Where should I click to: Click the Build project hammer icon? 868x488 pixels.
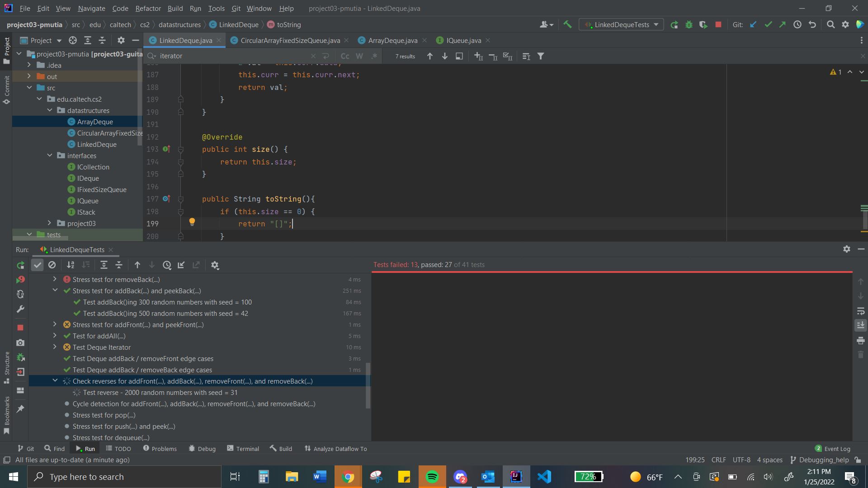pyautogui.click(x=567, y=25)
